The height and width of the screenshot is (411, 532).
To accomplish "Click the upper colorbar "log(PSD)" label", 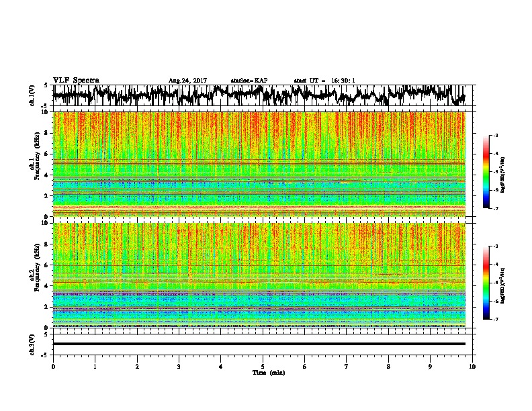I will click(503, 175).
